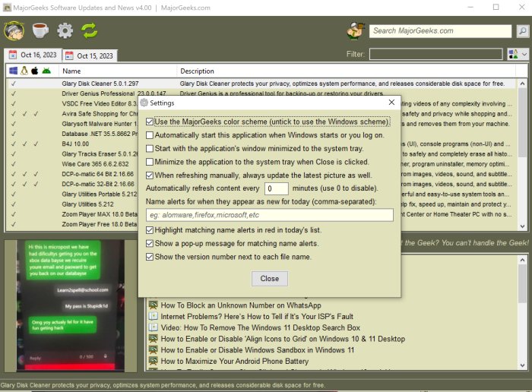
Task: Open settings via the gear toolbar icon
Action: click(65, 31)
